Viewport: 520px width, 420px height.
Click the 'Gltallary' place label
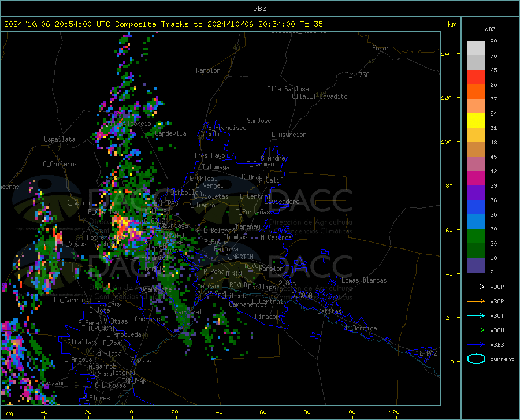pos(83,342)
